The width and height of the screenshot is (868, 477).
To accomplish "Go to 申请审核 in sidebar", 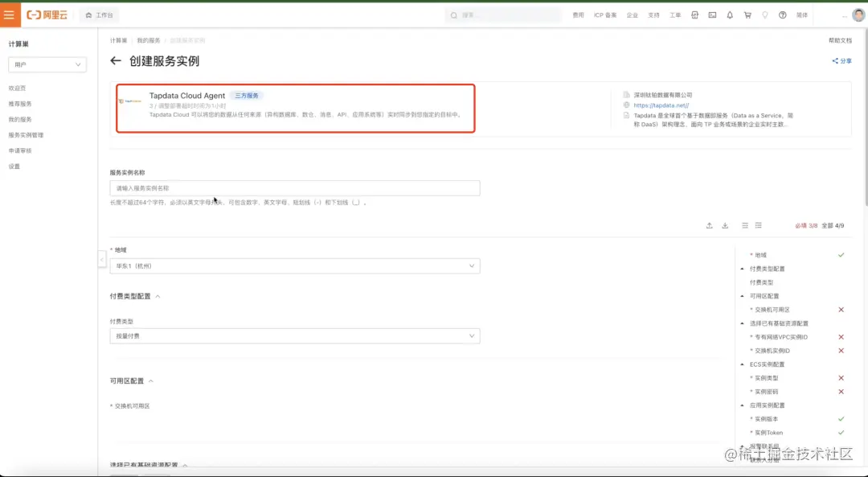I will [20, 150].
